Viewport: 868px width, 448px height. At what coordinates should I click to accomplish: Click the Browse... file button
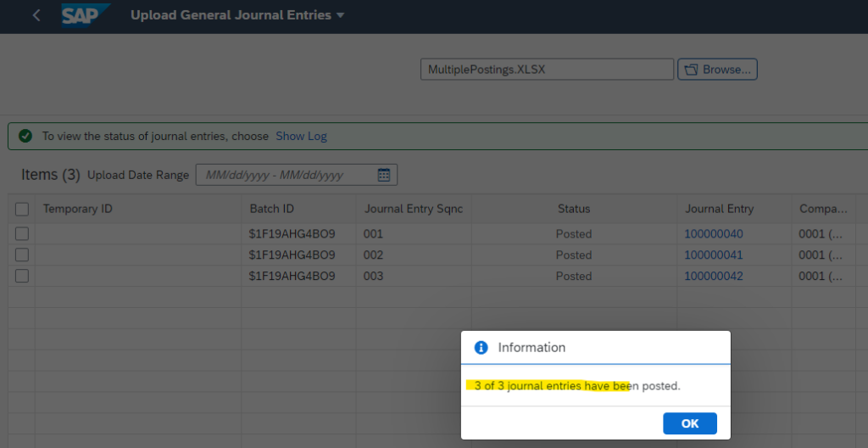[717, 70]
